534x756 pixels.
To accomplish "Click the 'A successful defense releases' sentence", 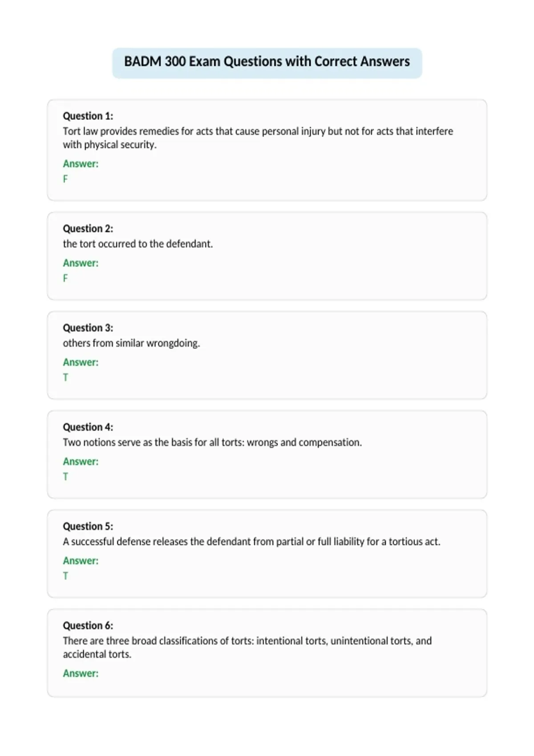I will [x=251, y=542].
